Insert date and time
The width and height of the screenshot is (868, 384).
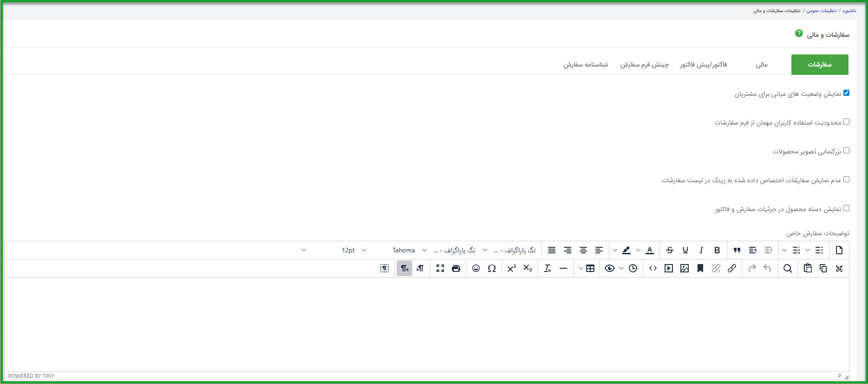(x=633, y=268)
